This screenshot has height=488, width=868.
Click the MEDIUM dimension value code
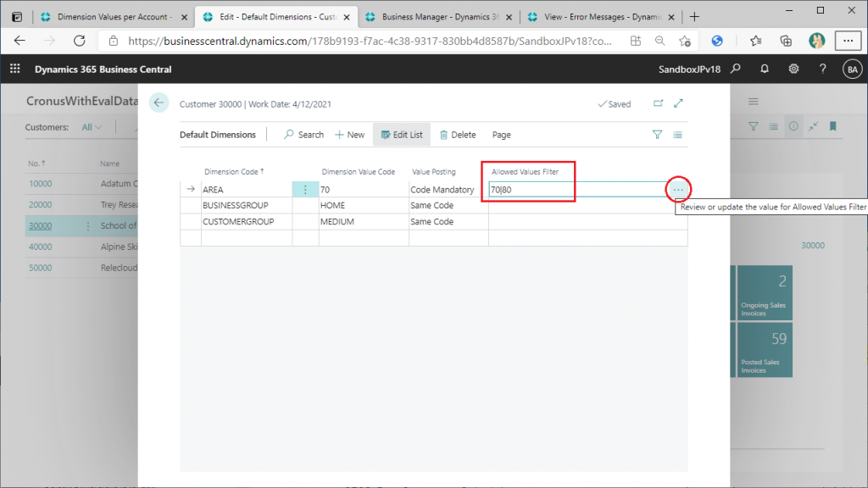point(363,221)
